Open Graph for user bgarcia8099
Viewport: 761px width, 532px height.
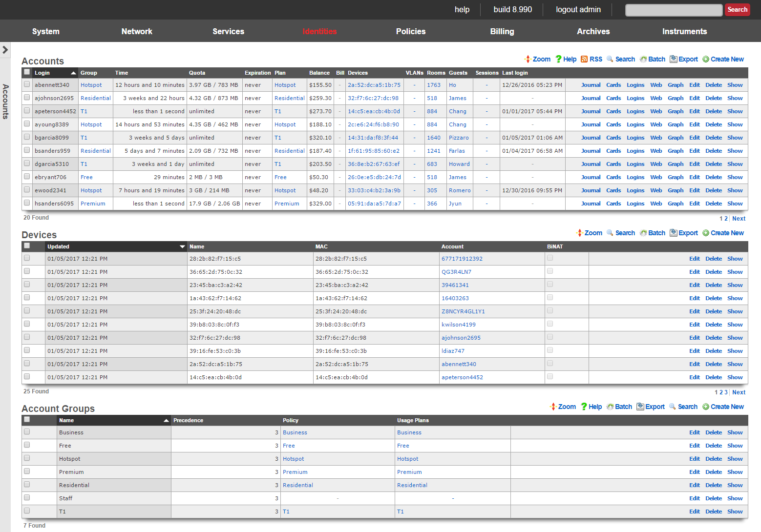click(675, 138)
